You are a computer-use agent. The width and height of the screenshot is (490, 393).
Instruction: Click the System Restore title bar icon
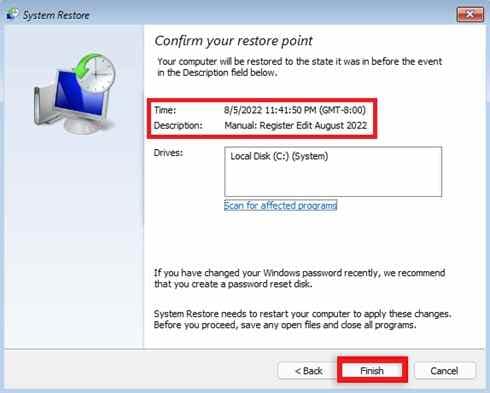point(12,14)
